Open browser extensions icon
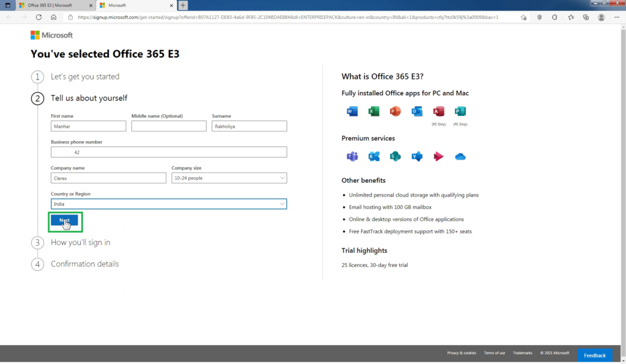The width and height of the screenshot is (626, 364). coord(554,17)
